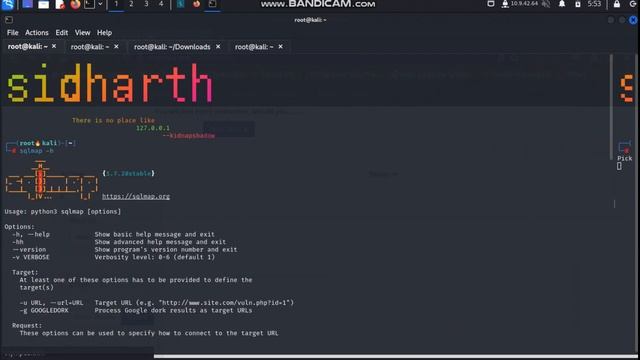Lock the screen with padlock icon
This screenshot has height=360, width=640.
617,4
